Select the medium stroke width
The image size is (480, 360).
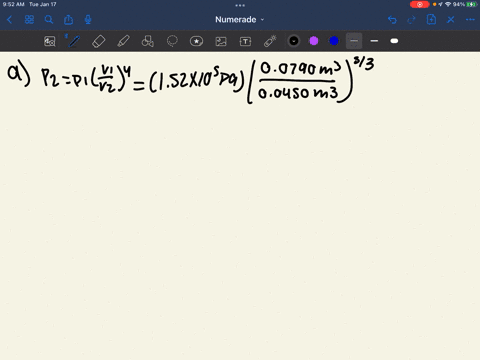point(374,41)
